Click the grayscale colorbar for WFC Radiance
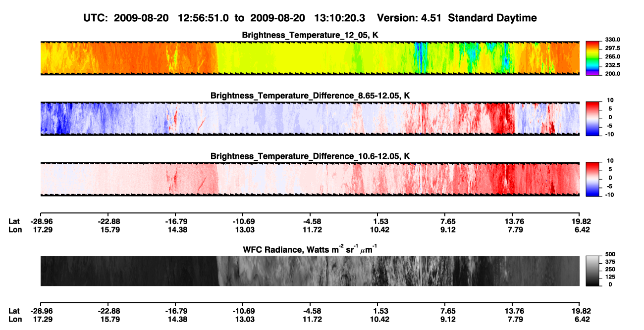Screen dimensions: 644x330 click(593, 271)
